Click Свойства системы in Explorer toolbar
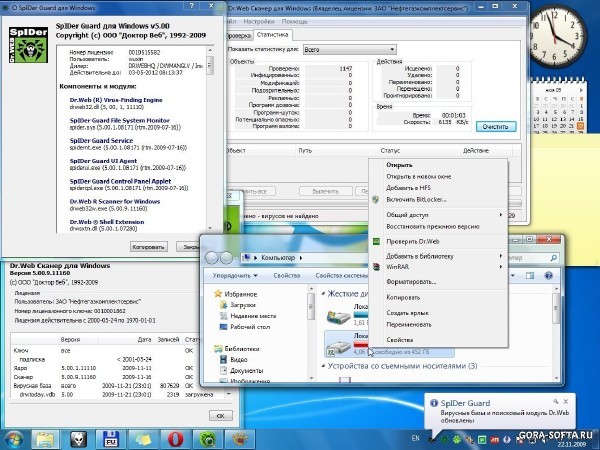Image resolution: width=600 pixels, height=450 pixels. tap(340, 276)
